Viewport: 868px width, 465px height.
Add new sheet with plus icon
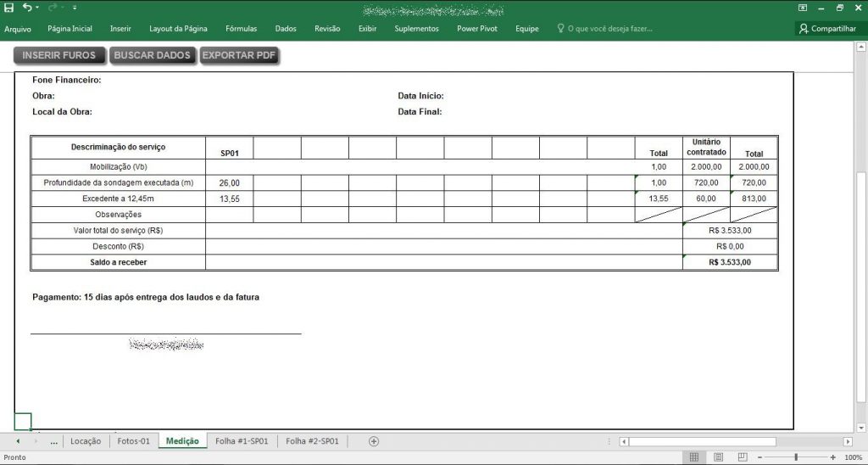click(x=374, y=442)
